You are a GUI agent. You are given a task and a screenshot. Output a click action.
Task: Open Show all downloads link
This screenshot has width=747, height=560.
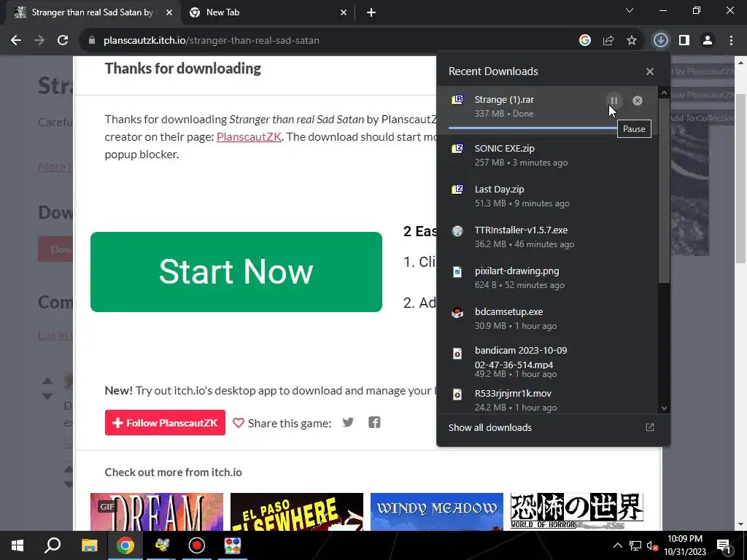489,427
